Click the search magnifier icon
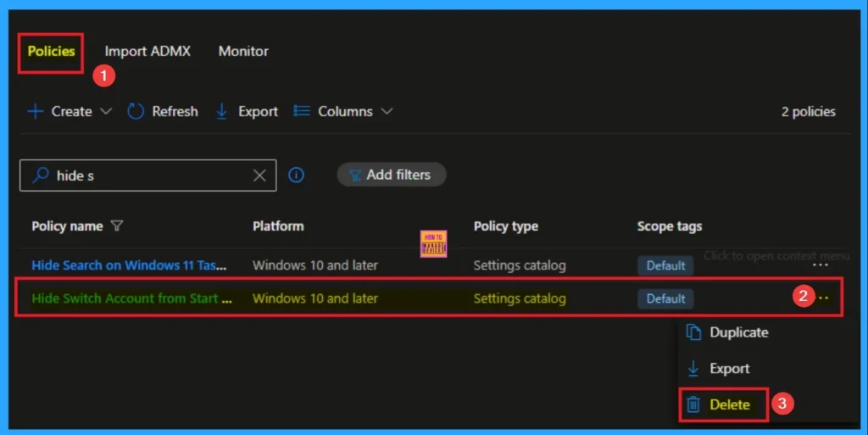 [41, 176]
